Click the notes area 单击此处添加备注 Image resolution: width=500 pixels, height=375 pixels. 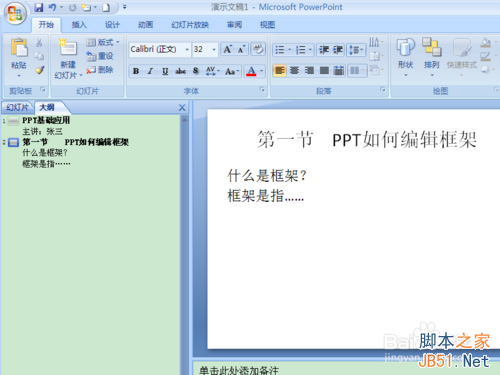point(239,370)
